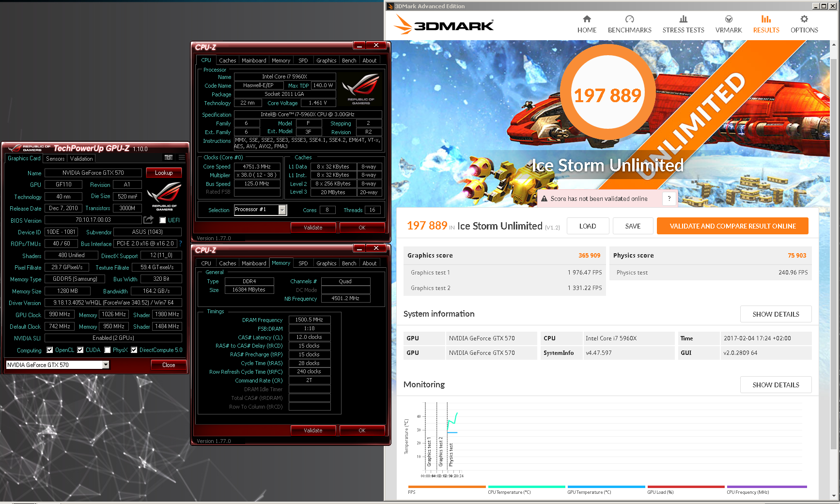Image resolution: width=840 pixels, height=504 pixels.
Task: Click the DRAM Frequency 1500.5 MHz value
Action: [x=309, y=320]
